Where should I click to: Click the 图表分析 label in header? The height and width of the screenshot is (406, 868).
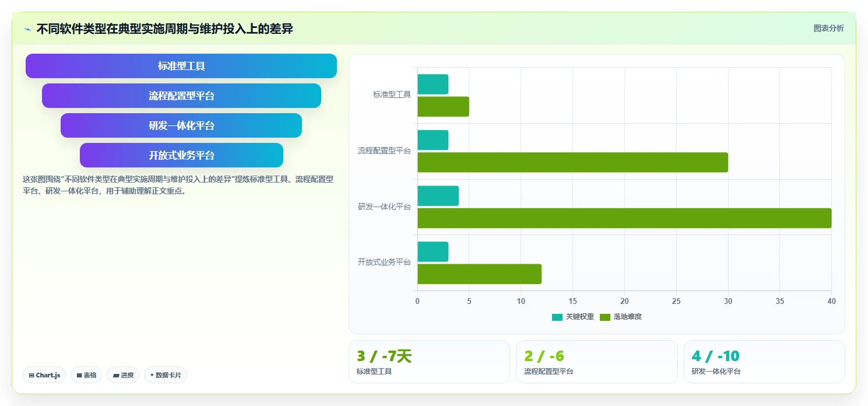pyautogui.click(x=828, y=28)
